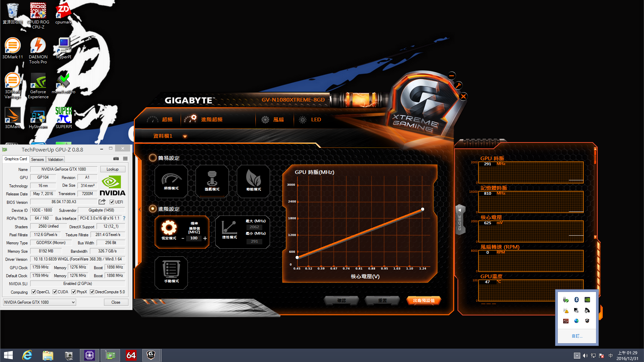This screenshot has width=644, height=362.
Task: Click the max MHz field showing 2062
Action: click(254, 227)
